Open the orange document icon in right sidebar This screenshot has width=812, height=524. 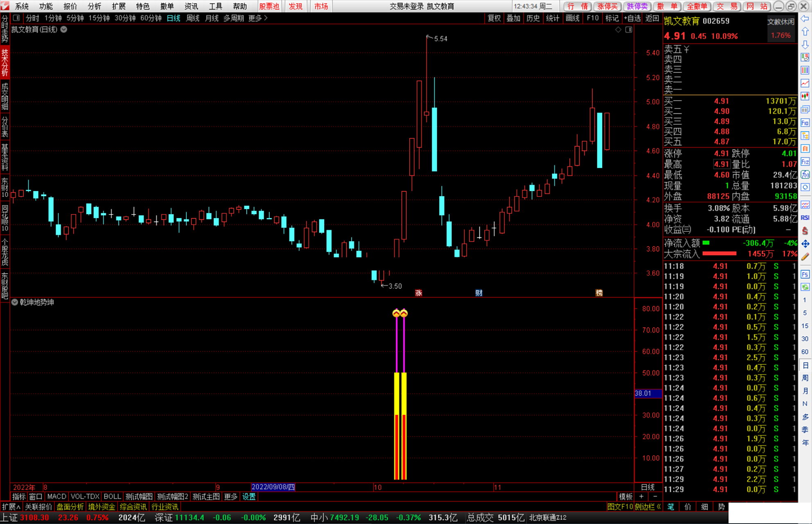pyautogui.click(x=805, y=149)
